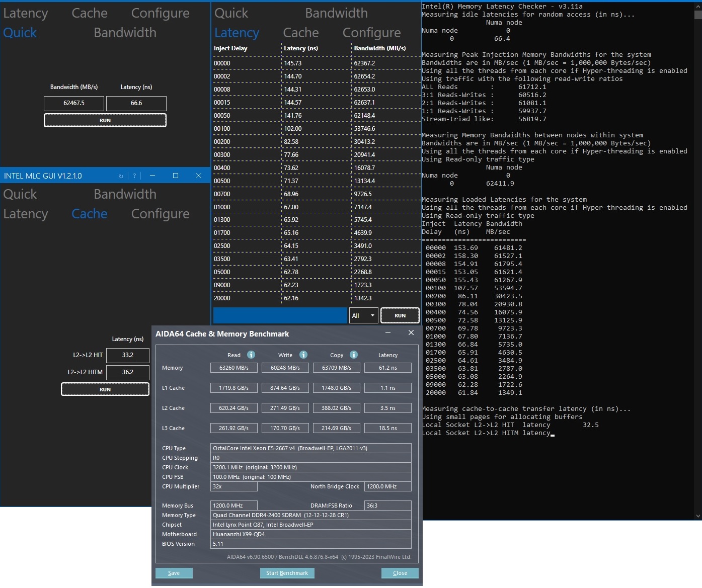Show info for the AIDA64 Read column
This screenshot has height=588, width=702.
coord(251,355)
